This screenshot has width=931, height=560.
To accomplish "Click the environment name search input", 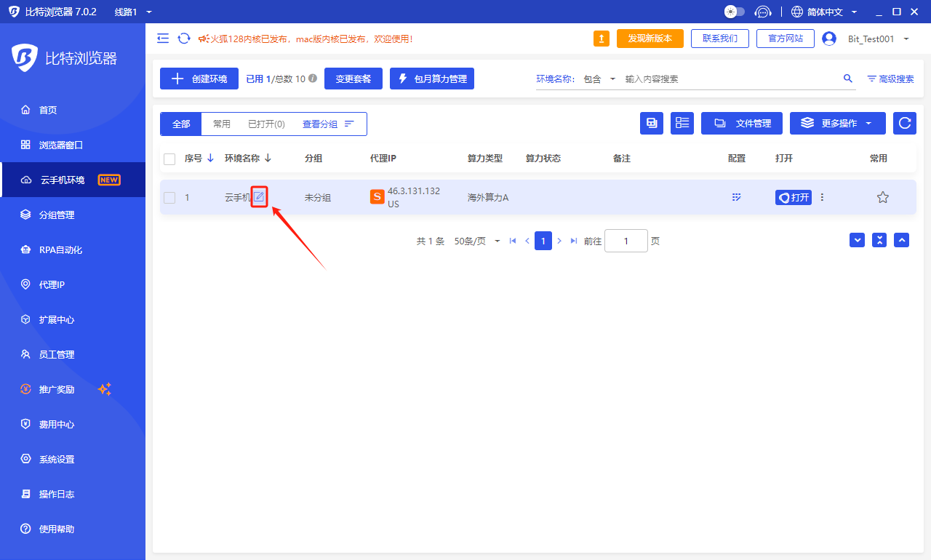I will [731, 79].
